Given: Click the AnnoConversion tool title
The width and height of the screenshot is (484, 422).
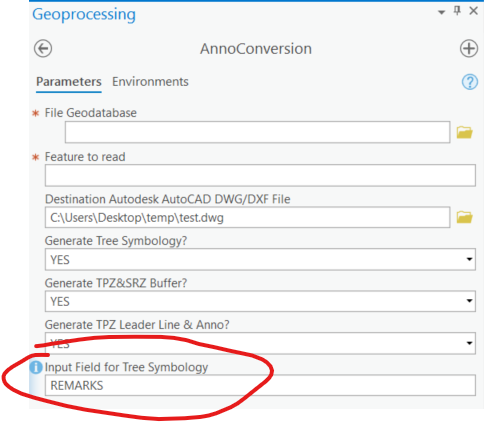Looking at the screenshot, I should pyautogui.click(x=256, y=49).
